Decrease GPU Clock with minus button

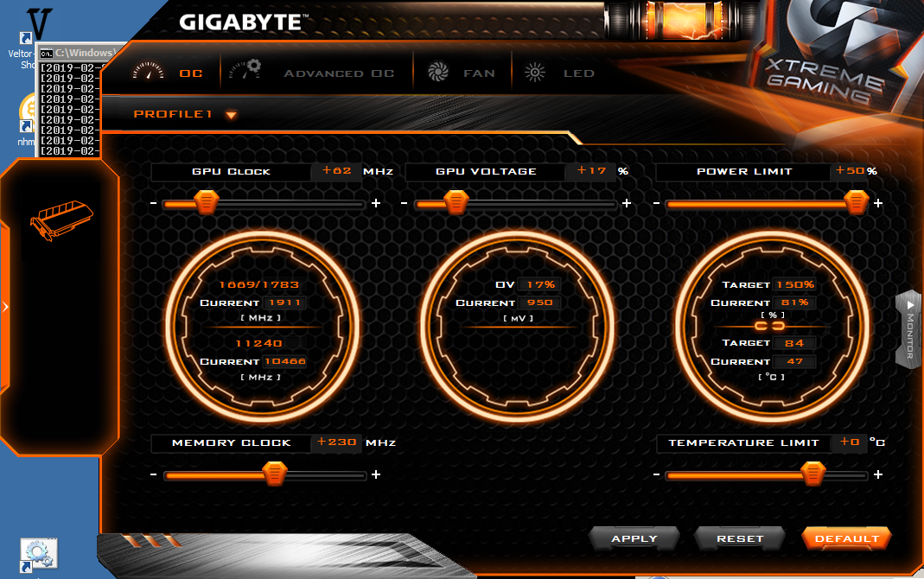click(153, 203)
